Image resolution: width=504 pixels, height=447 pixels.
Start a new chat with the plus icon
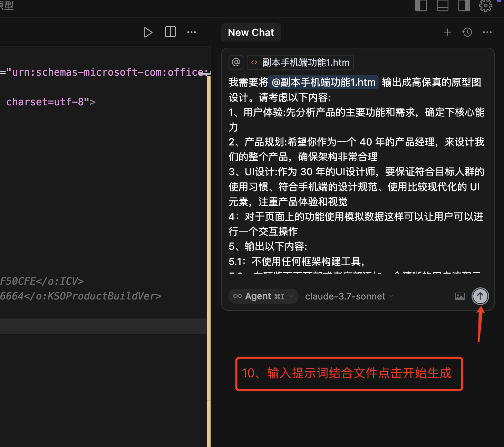pyautogui.click(x=447, y=32)
